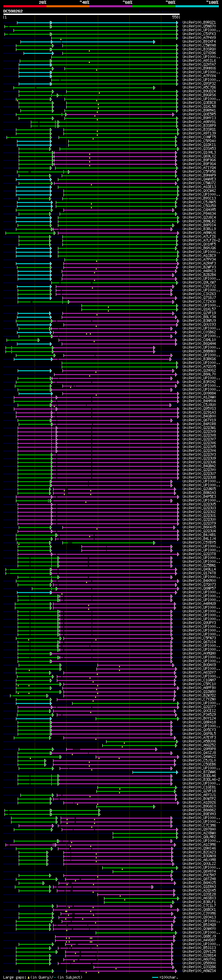Open the UniRef100_Q7XD96 hit
The height and width of the screenshot is (980, 222).
[199, 53]
